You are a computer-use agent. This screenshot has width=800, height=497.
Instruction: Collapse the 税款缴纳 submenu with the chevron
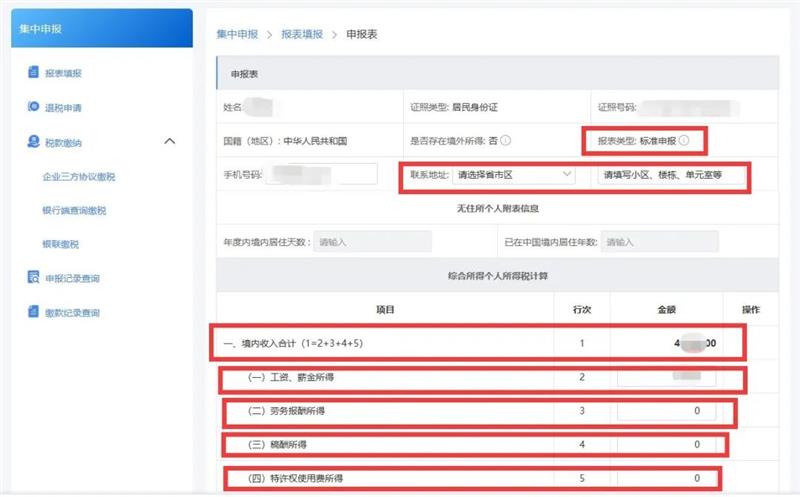[x=169, y=142]
